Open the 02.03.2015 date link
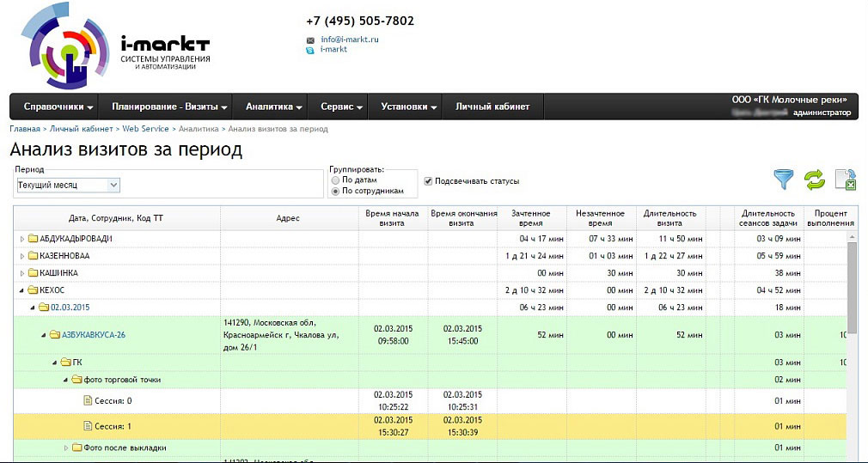The height and width of the screenshot is (463, 868). pos(70,308)
